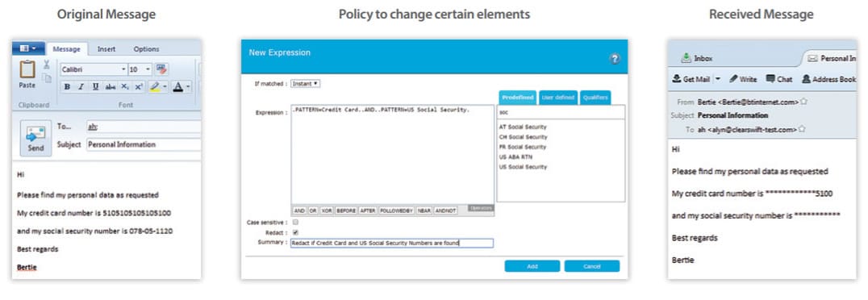Apply Italic formatting button
This screenshot has width=868, height=300.
pos(81,87)
